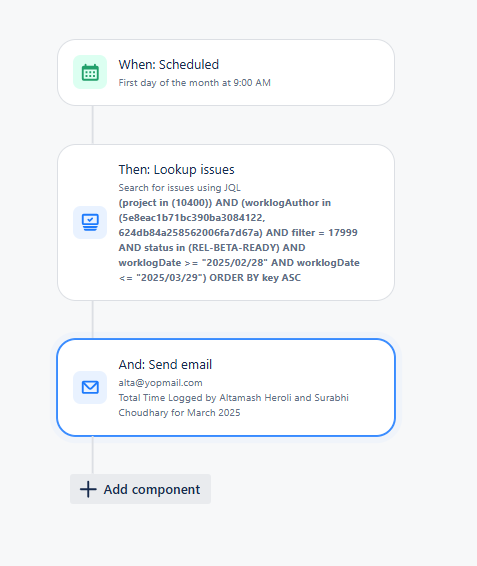Click connector line above Add component

point(92,455)
